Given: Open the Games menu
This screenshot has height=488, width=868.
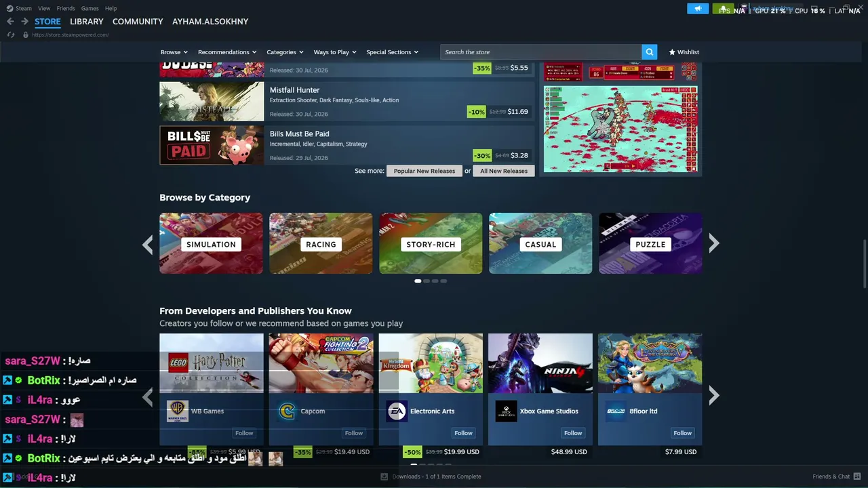Looking at the screenshot, I should click(90, 8).
